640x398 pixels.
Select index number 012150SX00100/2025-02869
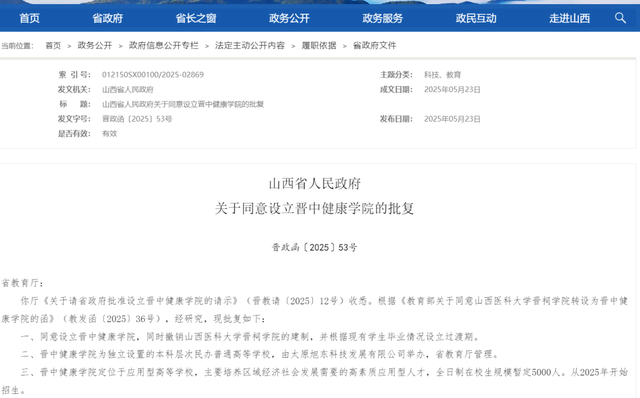pyautogui.click(x=153, y=75)
